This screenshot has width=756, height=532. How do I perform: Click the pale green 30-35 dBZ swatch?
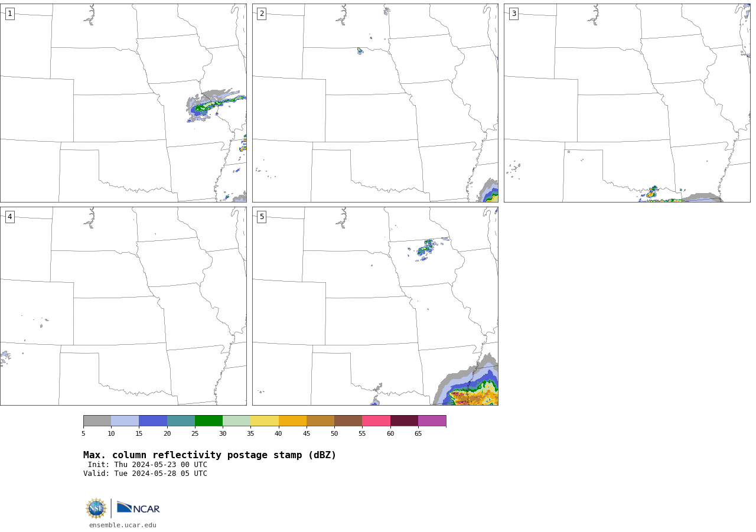pos(237,421)
